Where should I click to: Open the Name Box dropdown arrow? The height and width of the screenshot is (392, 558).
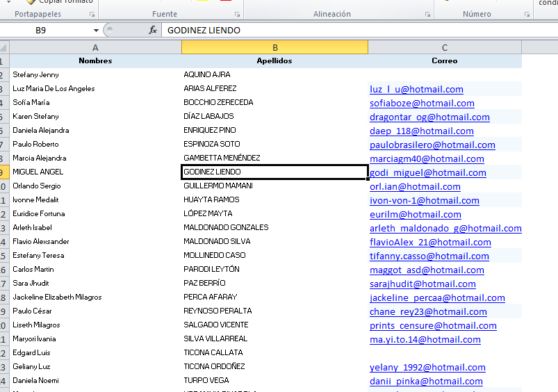click(96, 31)
